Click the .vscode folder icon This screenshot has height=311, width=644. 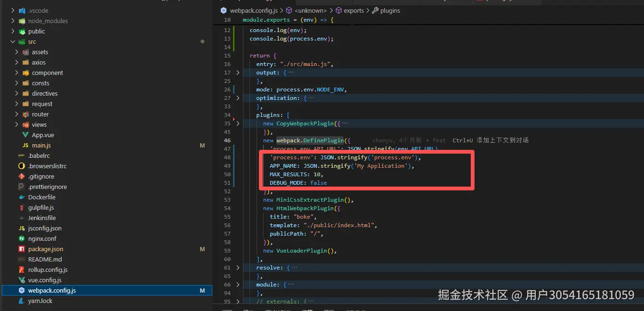pyautogui.click(x=22, y=10)
